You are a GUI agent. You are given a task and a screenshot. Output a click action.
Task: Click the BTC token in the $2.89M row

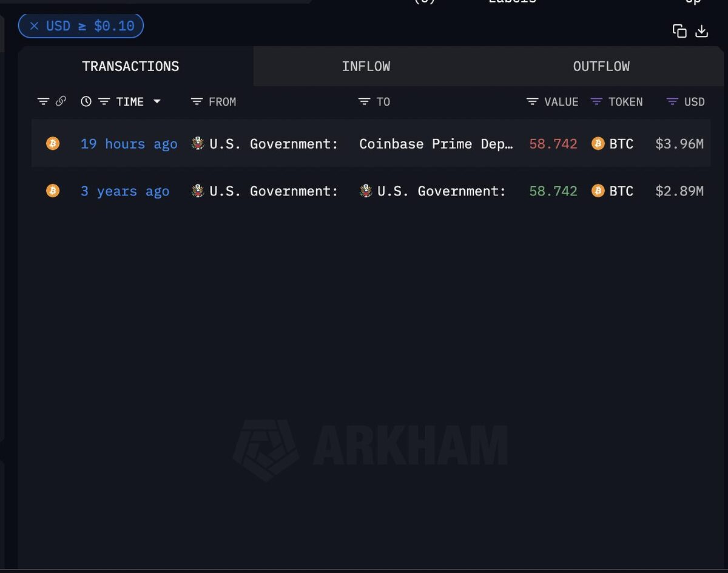pyautogui.click(x=613, y=191)
